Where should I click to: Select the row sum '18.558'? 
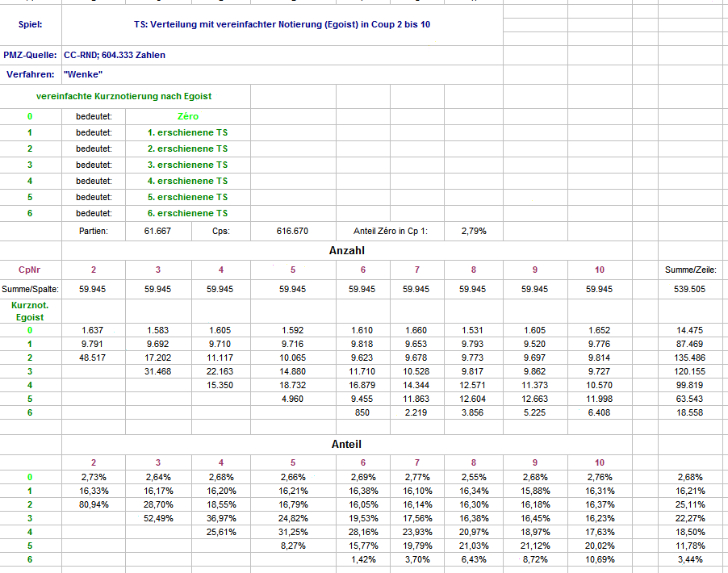coord(689,412)
